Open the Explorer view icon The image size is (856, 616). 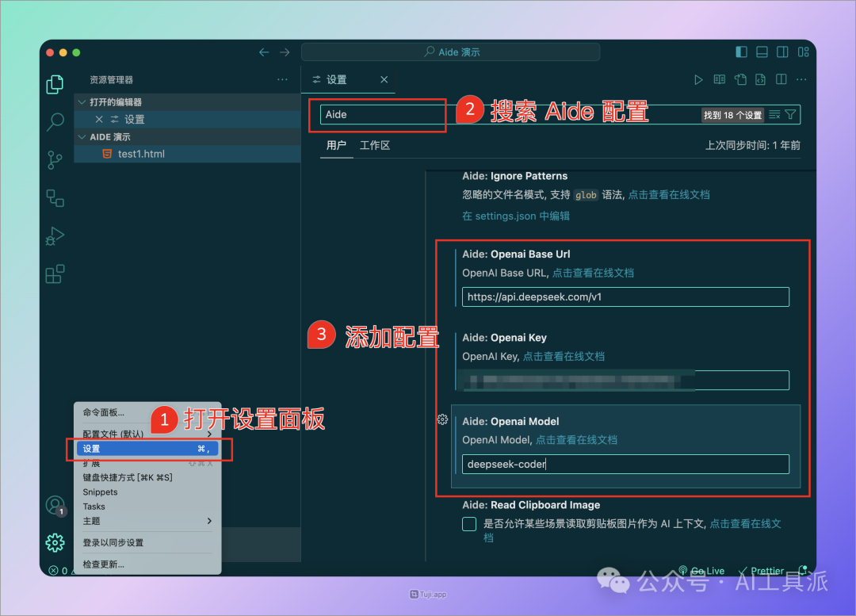pyautogui.click(x=55, y=84)
